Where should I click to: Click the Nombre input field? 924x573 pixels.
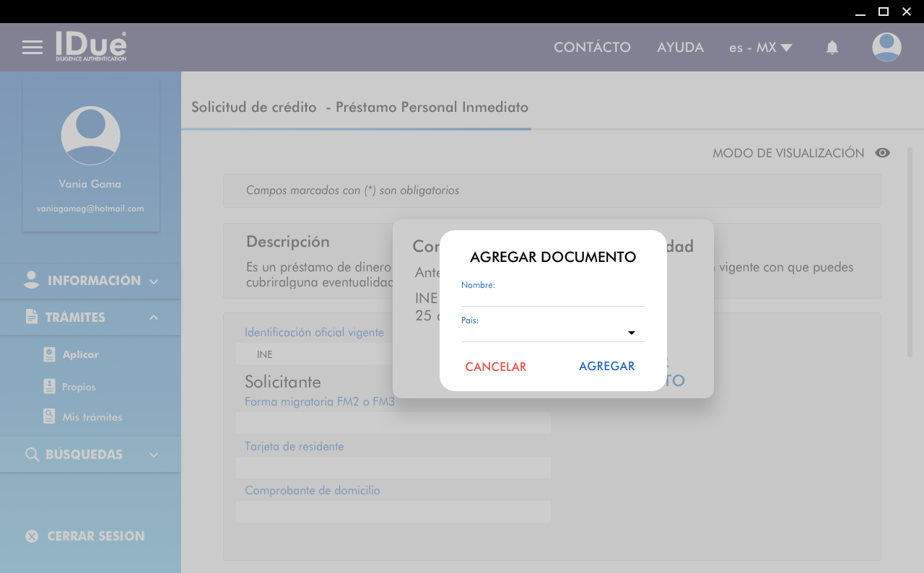[553, 298]
